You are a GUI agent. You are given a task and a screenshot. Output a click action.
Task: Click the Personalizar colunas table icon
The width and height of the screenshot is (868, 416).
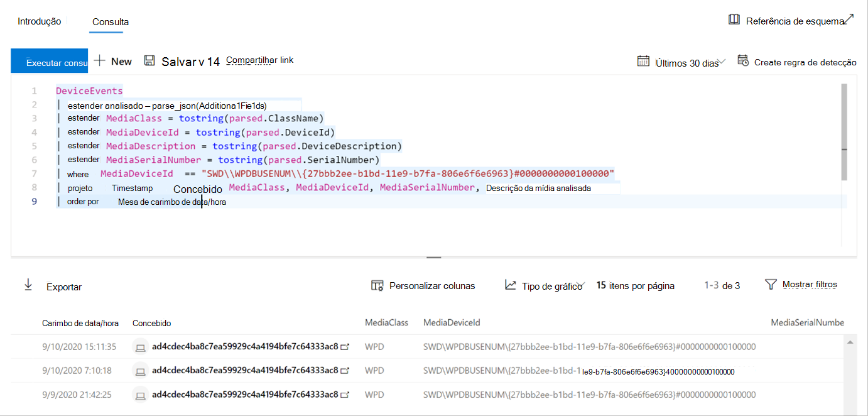tap(377, 285)
